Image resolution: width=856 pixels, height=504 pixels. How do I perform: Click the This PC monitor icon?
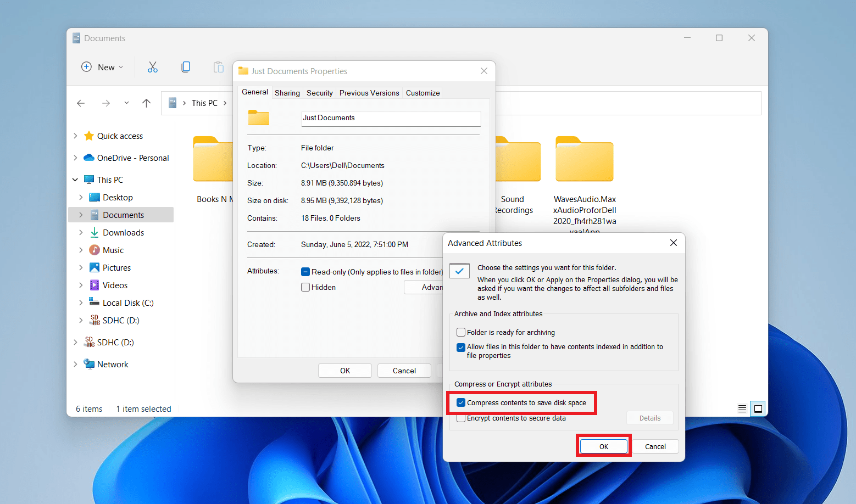coord(88,180)
